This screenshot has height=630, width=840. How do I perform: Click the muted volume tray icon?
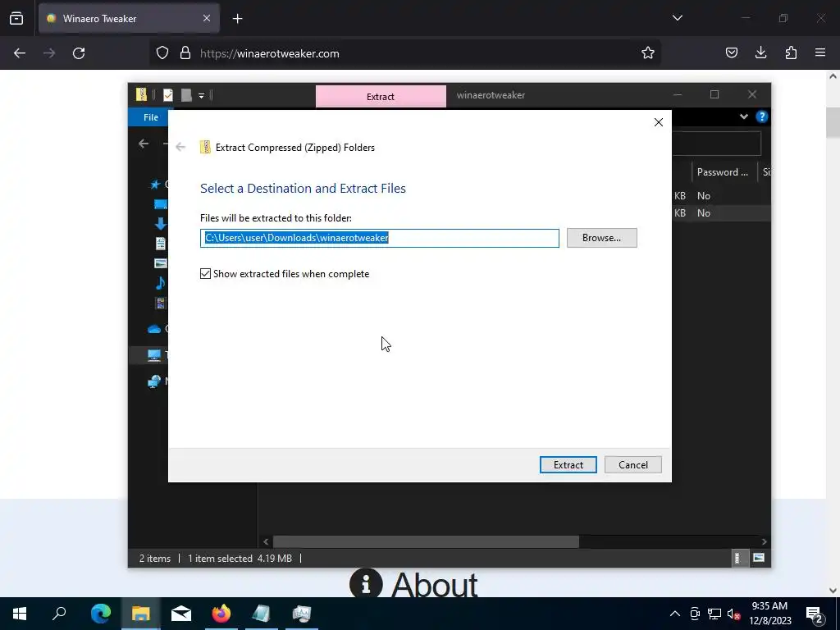tap(733, 614)
